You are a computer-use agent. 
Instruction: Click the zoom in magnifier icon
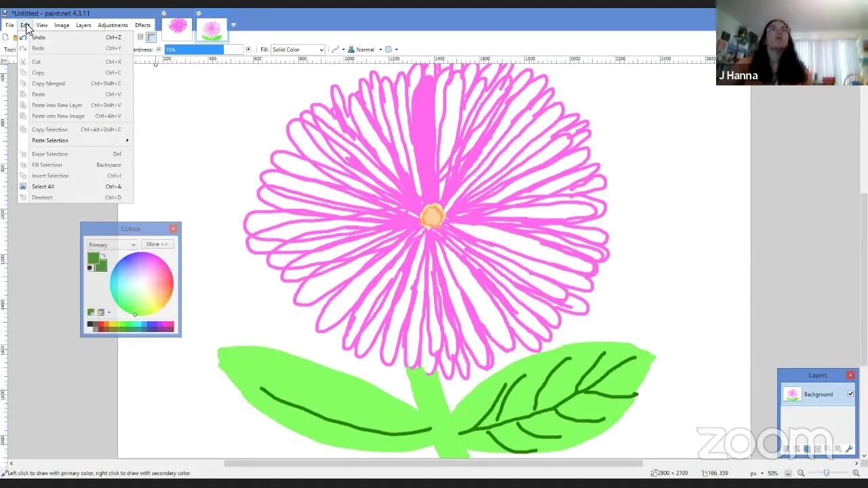point(856,473)
